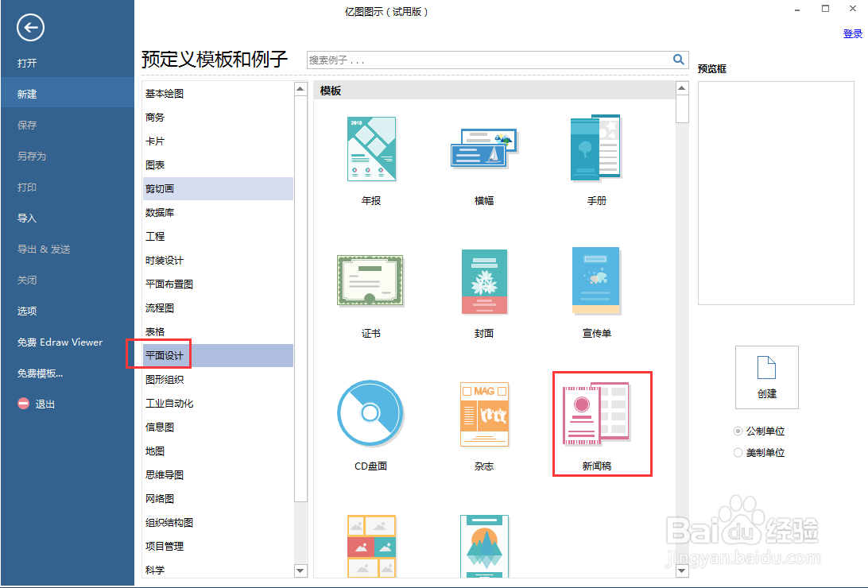Click category list scroll-up arrow
The image size is (868, 588).
(300, 88)
